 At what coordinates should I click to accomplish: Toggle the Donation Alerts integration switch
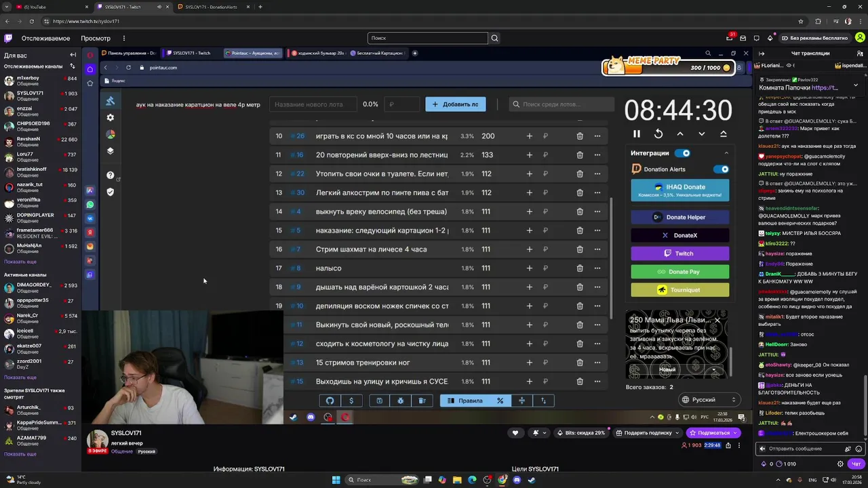click(x=721, y=169)
